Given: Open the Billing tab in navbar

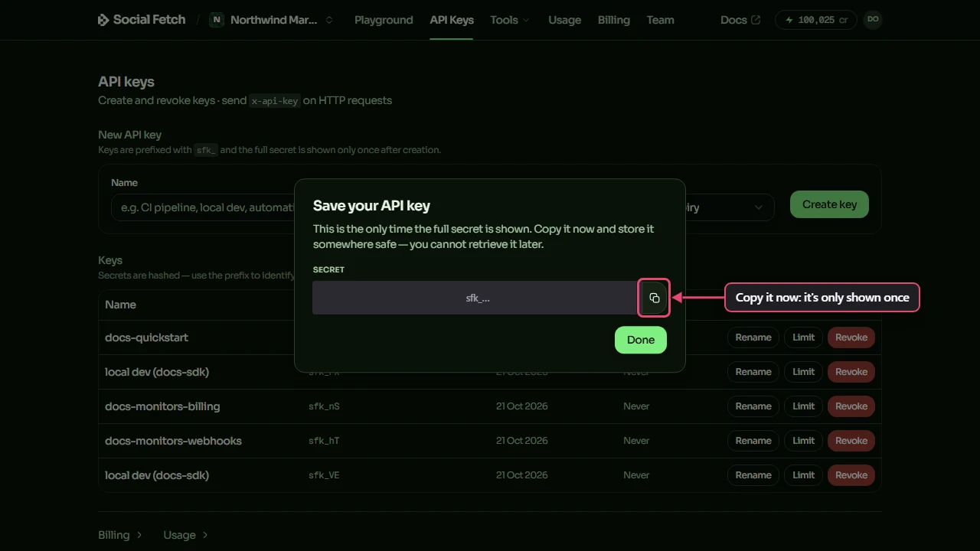Looking at the screenshot, I should [x=613, y=20].
